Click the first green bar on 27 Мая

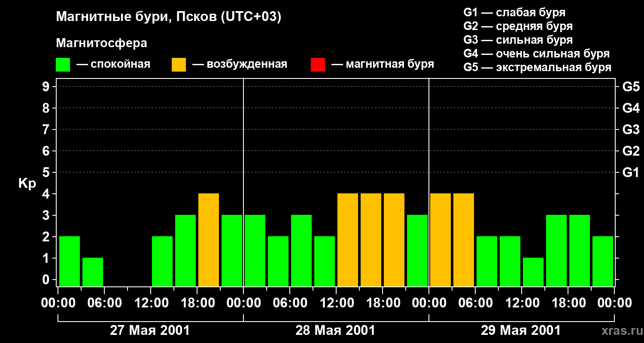click(70, 261)
